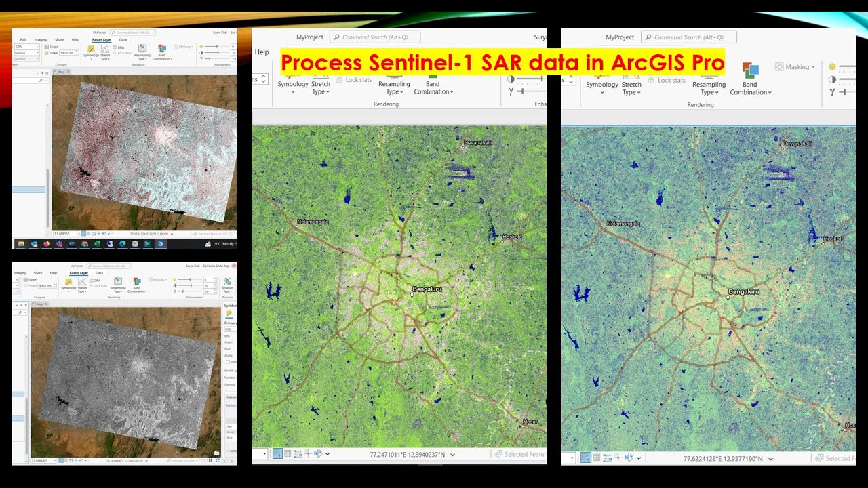Toggle Swipe in top-left window
Screen dimensions: 868x488
(52, 47)
